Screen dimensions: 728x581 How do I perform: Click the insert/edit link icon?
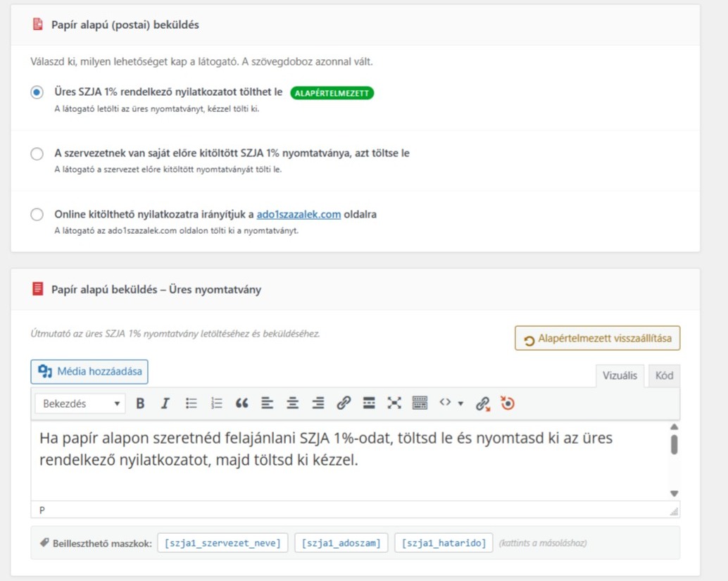pyautogui.click(x=344, y=404)
